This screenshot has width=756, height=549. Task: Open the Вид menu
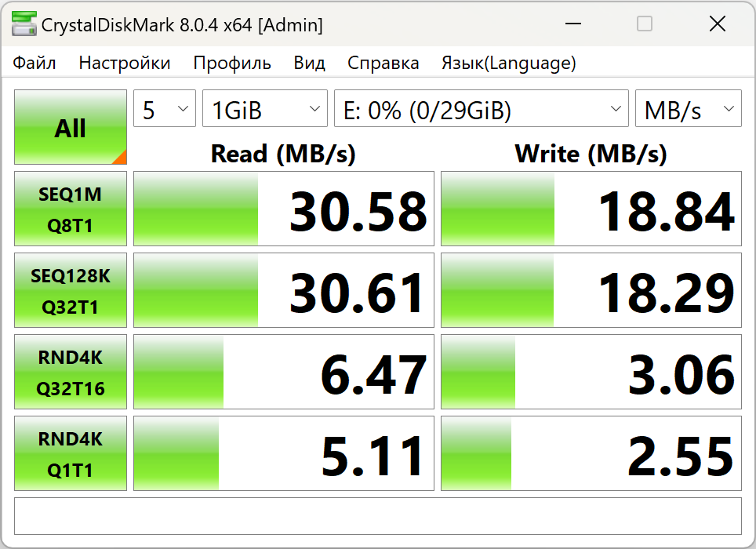click(x=309, y=64)
